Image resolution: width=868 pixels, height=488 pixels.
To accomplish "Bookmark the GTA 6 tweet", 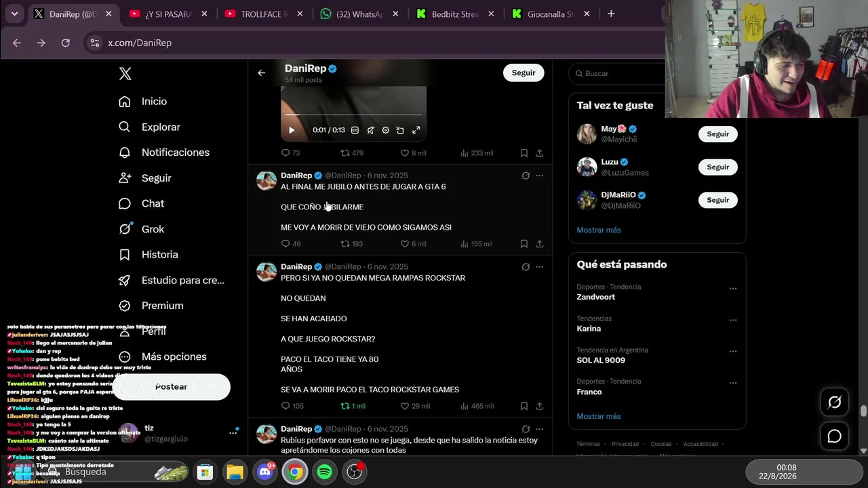I will pos(524,244).
